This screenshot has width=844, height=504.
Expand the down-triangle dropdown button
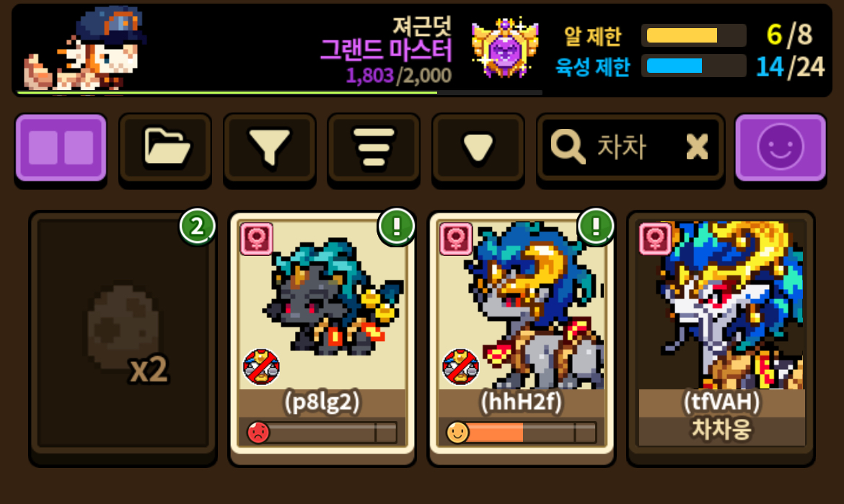point(478,147)
